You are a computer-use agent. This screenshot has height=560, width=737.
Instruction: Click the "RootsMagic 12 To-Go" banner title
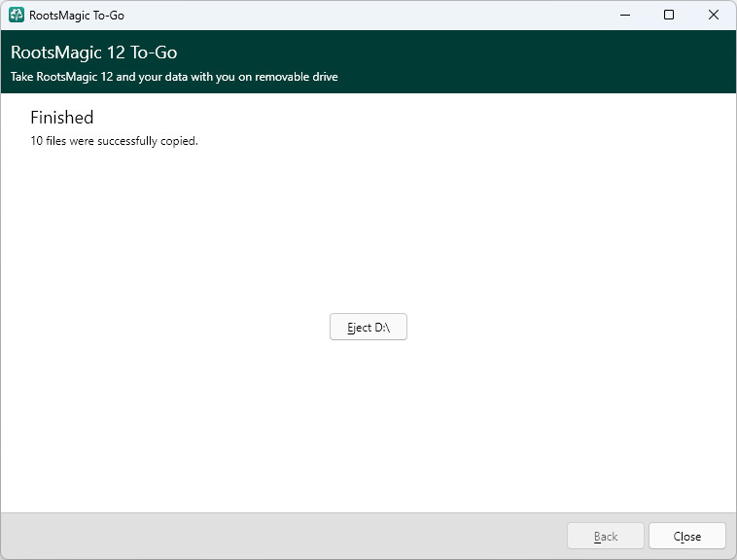tap(94, 52)
